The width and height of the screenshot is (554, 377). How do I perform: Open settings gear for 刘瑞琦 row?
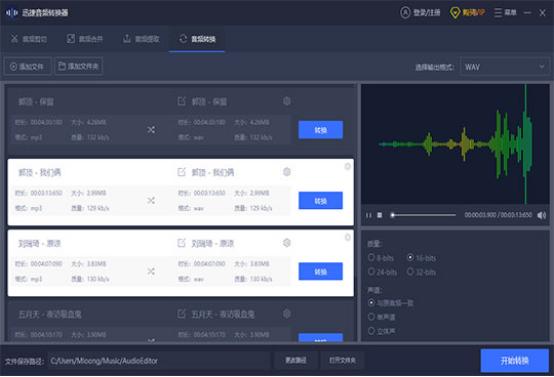287,243
